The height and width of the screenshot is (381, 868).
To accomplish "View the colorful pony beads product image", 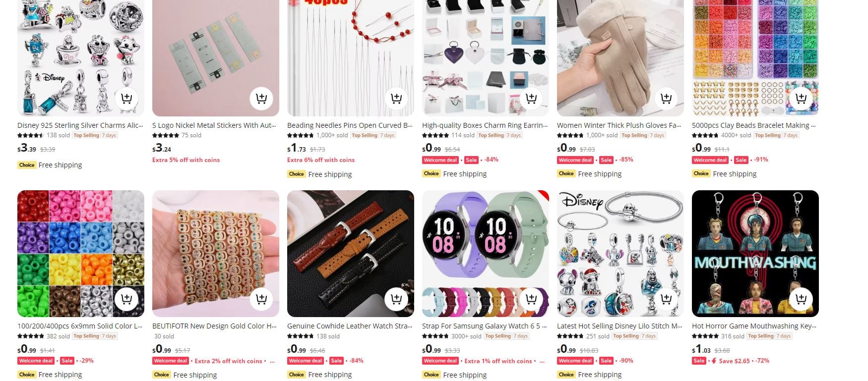I will pos(81,254).
